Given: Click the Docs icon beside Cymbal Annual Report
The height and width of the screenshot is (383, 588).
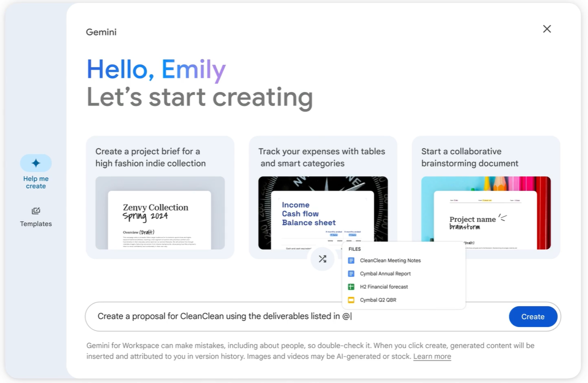Looking at the screenshot, I should coord(352,273).
